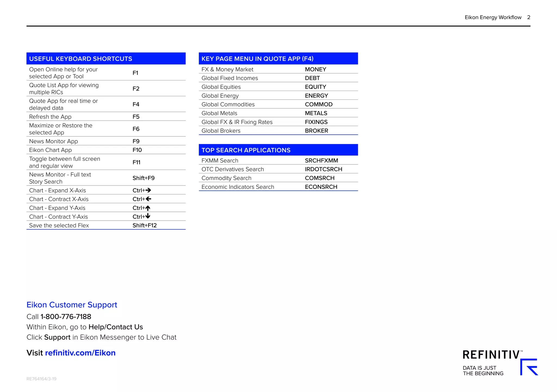The image size is (557, 392).
Task: Click 'KEY PAGE MENU IN QUOTE APP (F4)' header
Action: coord(278,59)
